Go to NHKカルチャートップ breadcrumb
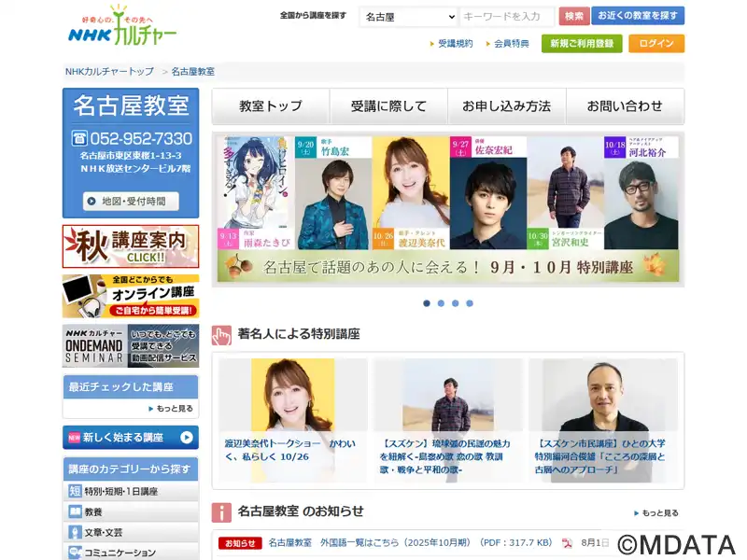The height and width of the screenshot is (560, 747). [109, 72]
